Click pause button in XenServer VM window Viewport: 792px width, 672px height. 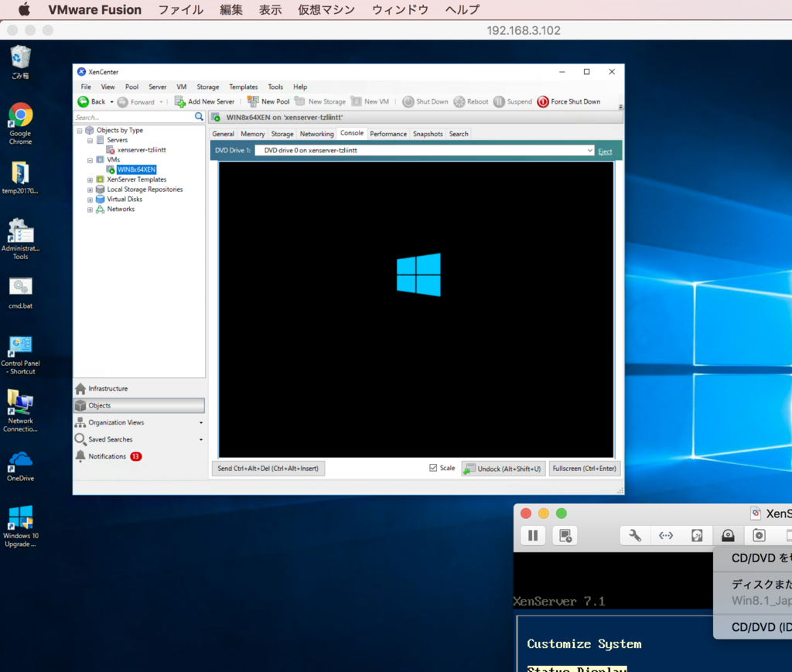click(x=533, y=535)
